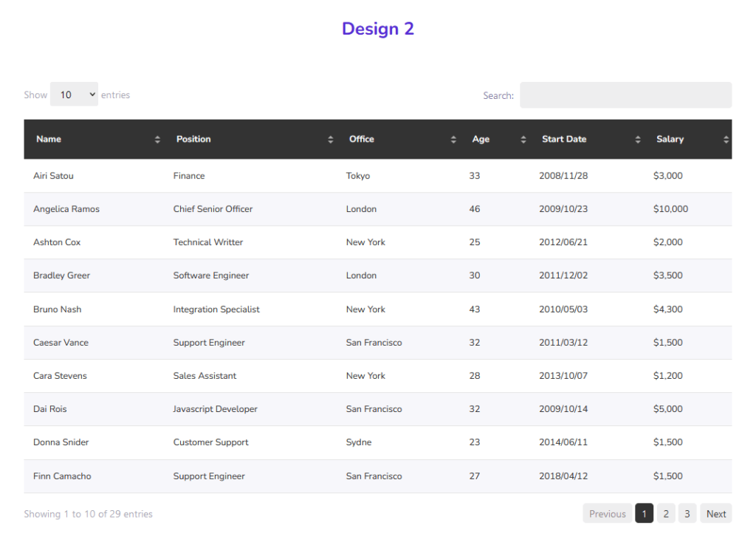Viewport: 756px width, 559px height.
Task: Select the Bruno Nash name cell
Action: pyautogui.click(x=58, y=309)
